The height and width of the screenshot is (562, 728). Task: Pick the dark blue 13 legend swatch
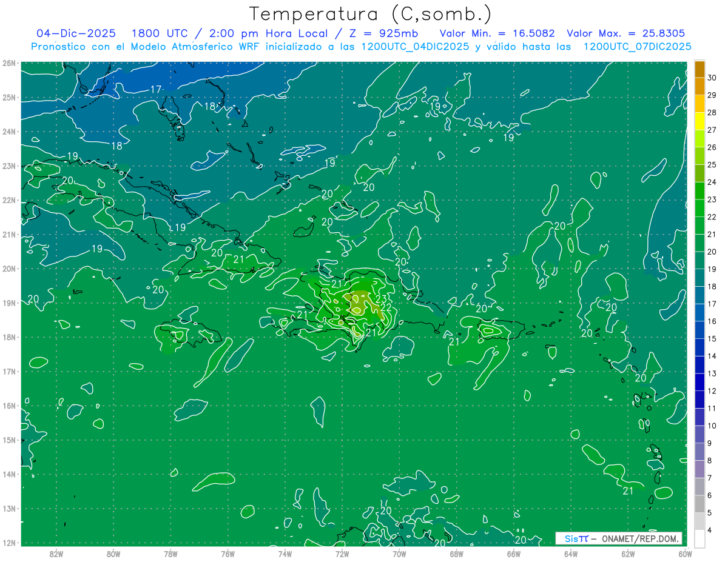699,382
